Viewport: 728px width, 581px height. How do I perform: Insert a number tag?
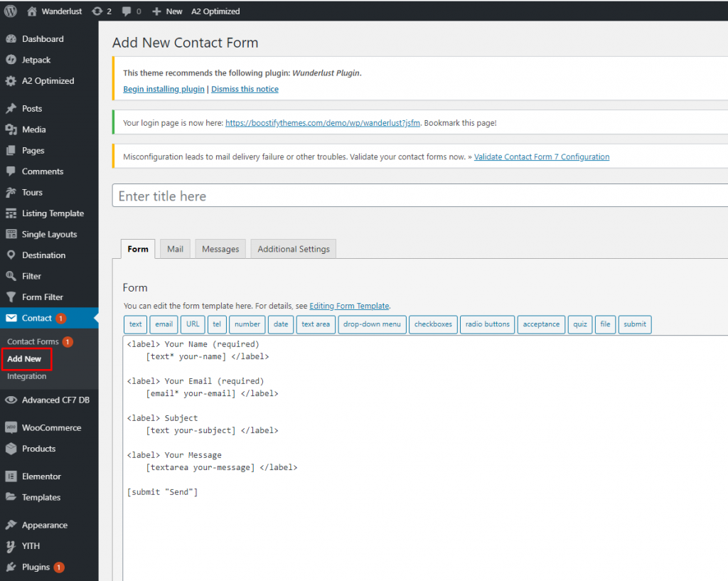247,324
